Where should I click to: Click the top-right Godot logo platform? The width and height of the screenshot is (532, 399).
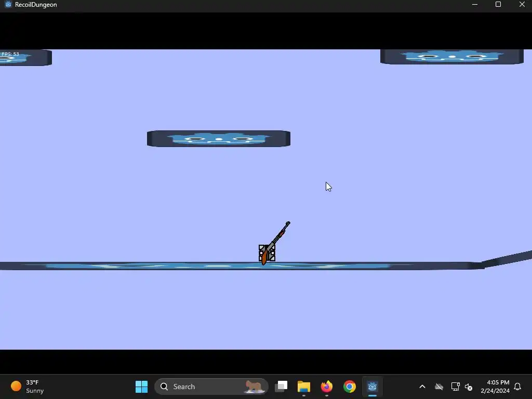[451, 57]
